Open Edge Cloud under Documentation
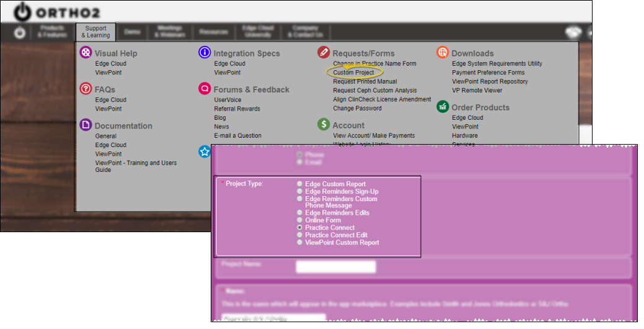The image size is (644, 329). [x=110, y=145]
